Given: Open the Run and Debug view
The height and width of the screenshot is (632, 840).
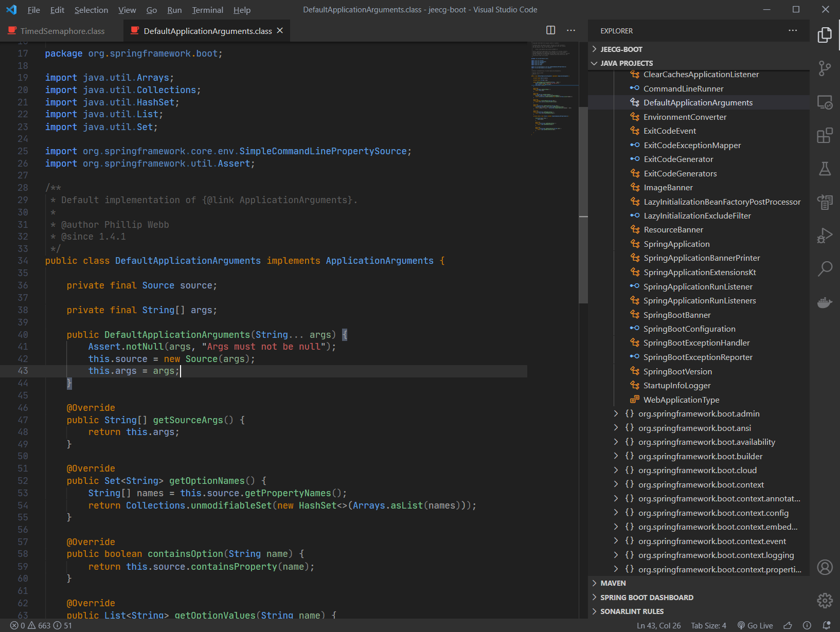Looking at the screenshot, I should click(825, 236).
